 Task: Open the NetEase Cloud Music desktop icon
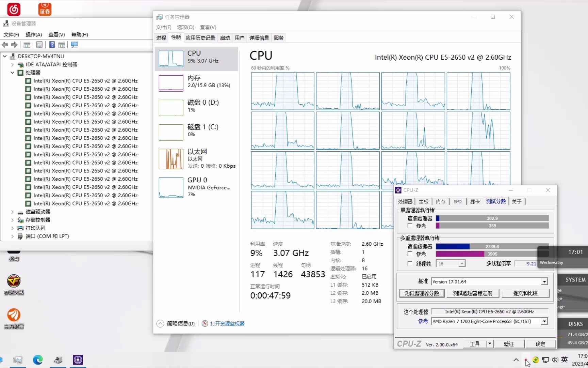tap(14, 9)
